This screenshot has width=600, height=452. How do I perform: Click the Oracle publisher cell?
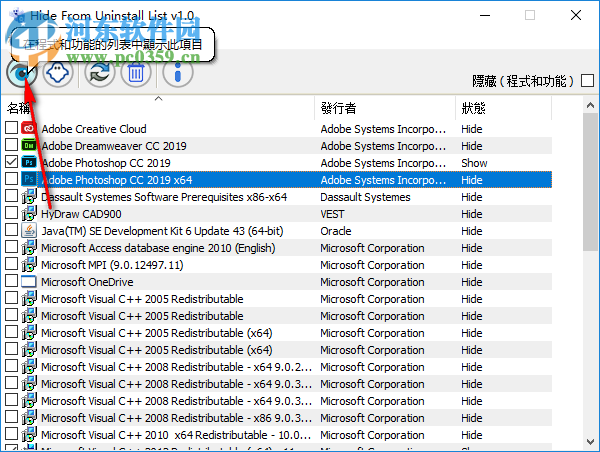[x=336, y=231]
